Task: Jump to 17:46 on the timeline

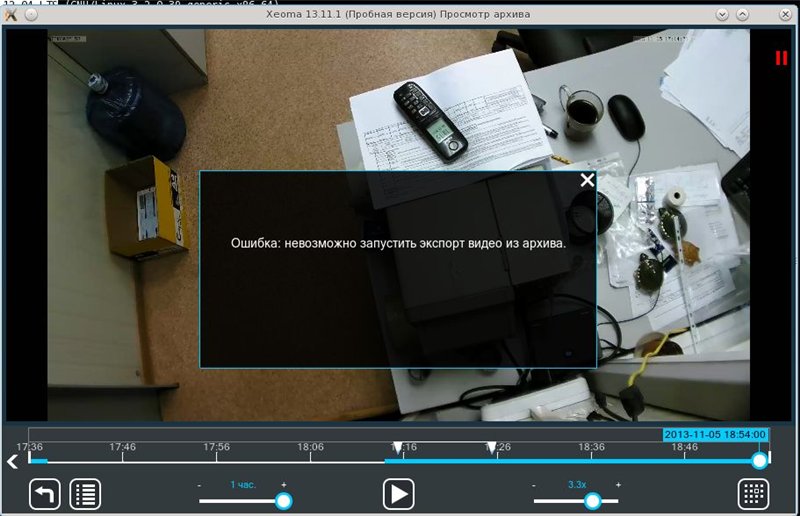Action: tap(122, 447)
